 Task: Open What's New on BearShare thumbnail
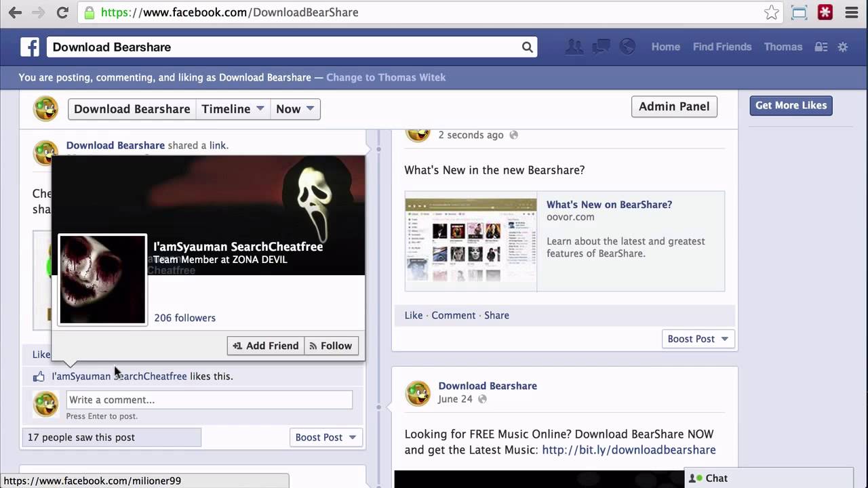pyautogui.click(x=471, y=241)
